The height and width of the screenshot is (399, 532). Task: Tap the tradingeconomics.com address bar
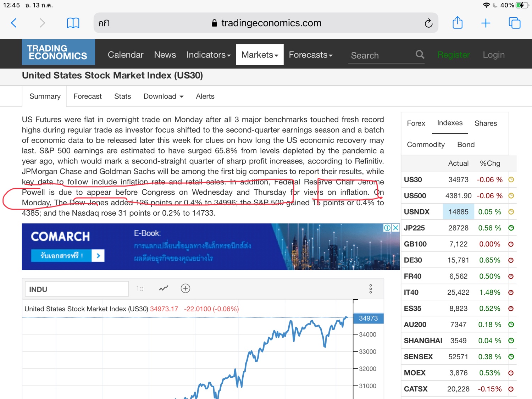tap(266, 23)
